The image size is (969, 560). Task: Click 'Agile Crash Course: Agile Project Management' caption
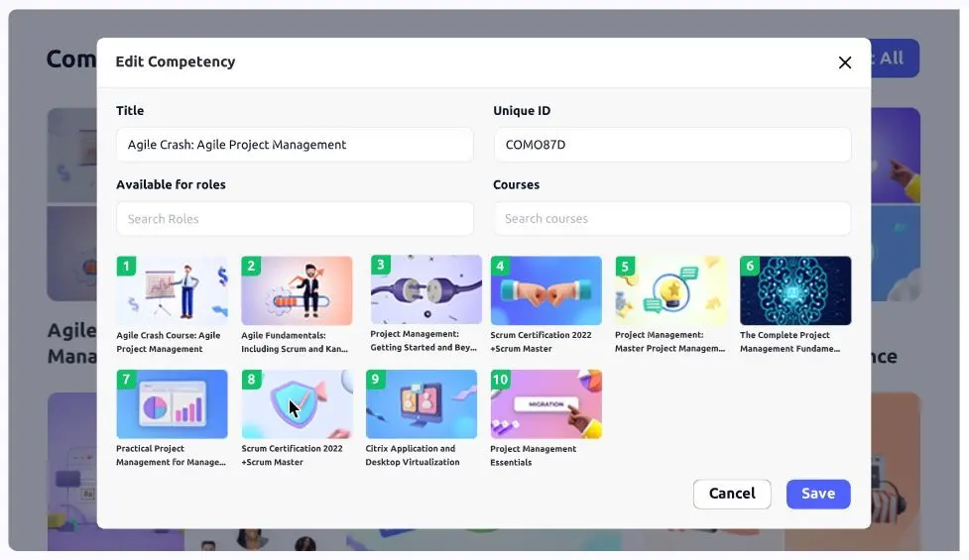pyautogui.click(x=168, y=342)
